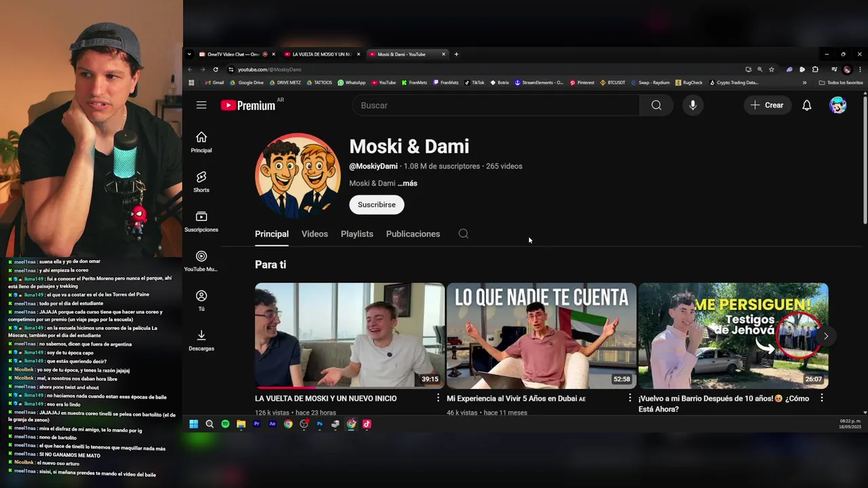
Task: Open the Chrome three-dot menu
Action: [860, 69]
